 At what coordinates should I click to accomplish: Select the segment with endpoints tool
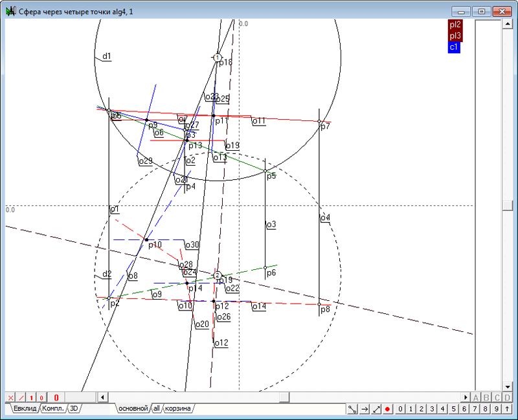[x=352, y=409]
